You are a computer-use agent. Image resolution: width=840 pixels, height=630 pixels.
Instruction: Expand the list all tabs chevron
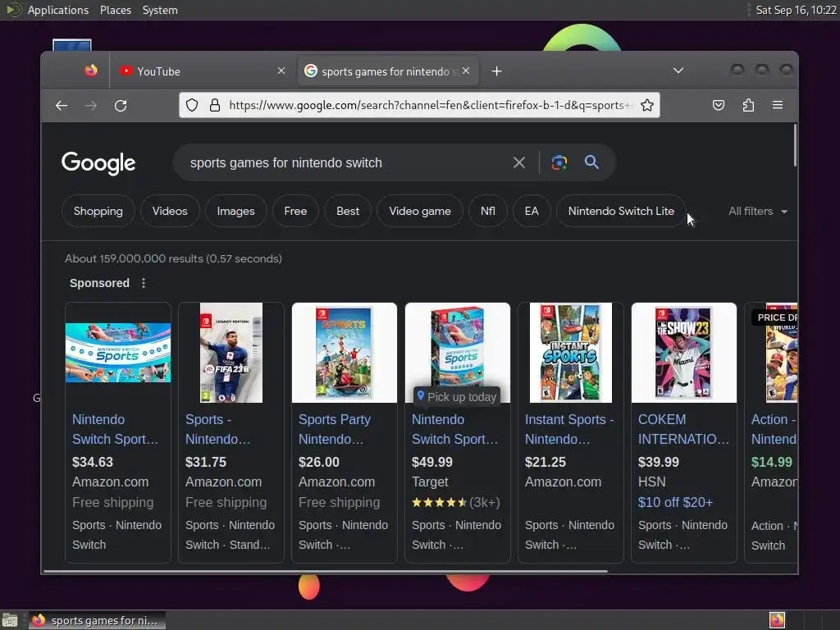[678, 71]
